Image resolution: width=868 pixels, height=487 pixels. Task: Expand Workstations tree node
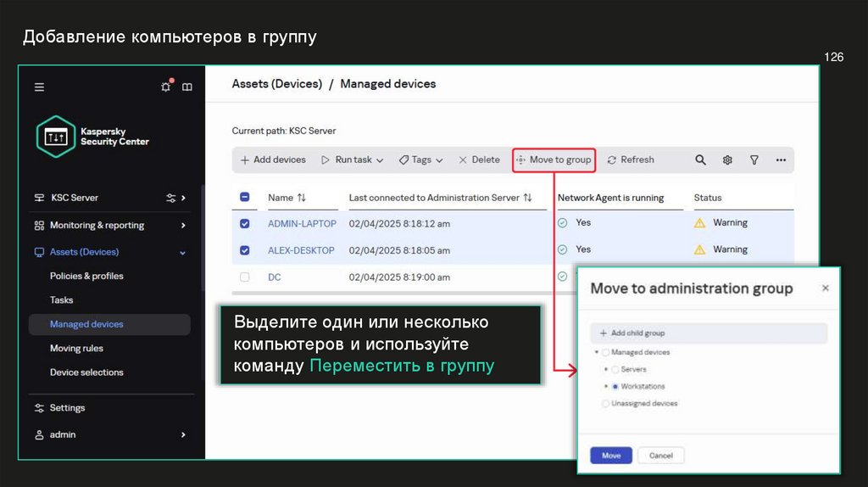pyautogui.click(x=606, y=387)
